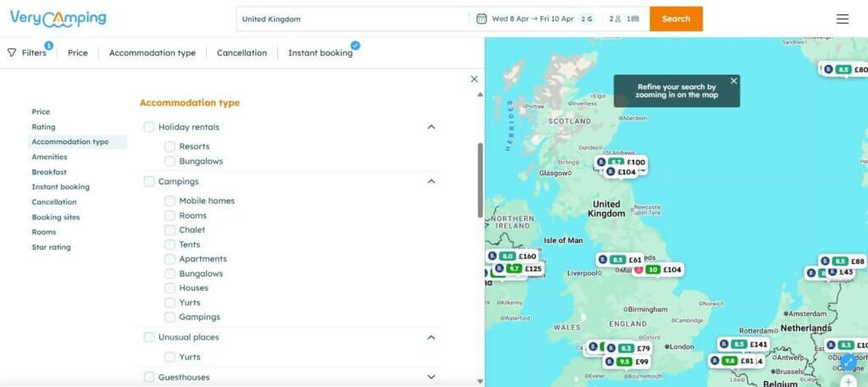868x387 pixels.
Task: Click the calendar icon for dates
Action: pos(481,19)
